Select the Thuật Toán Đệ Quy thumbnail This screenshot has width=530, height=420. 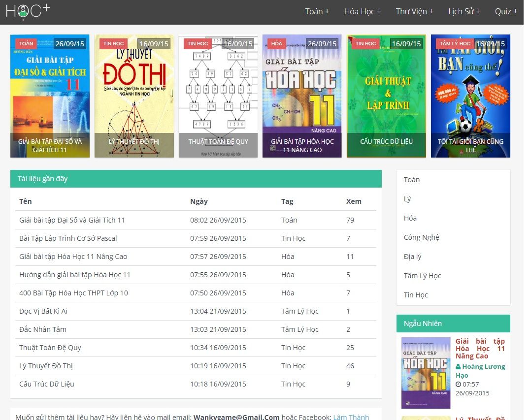coord(218,96)
